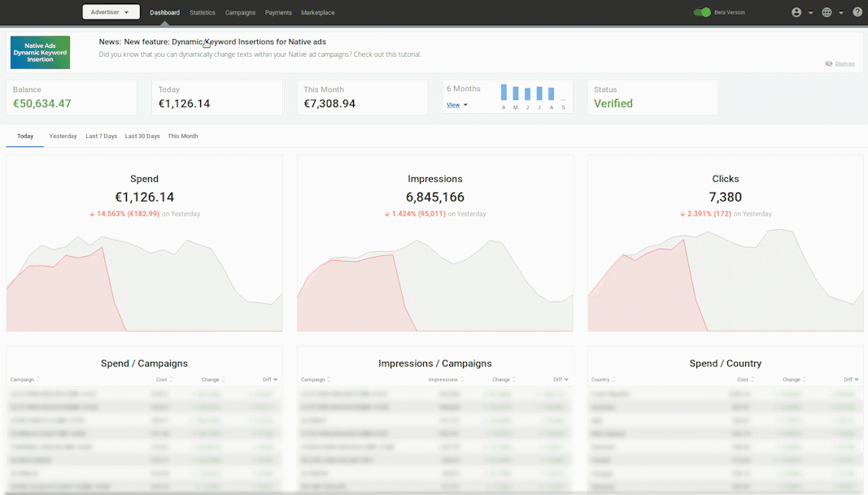Expand the 6 Months View dropdown arrow

(465, 105)
